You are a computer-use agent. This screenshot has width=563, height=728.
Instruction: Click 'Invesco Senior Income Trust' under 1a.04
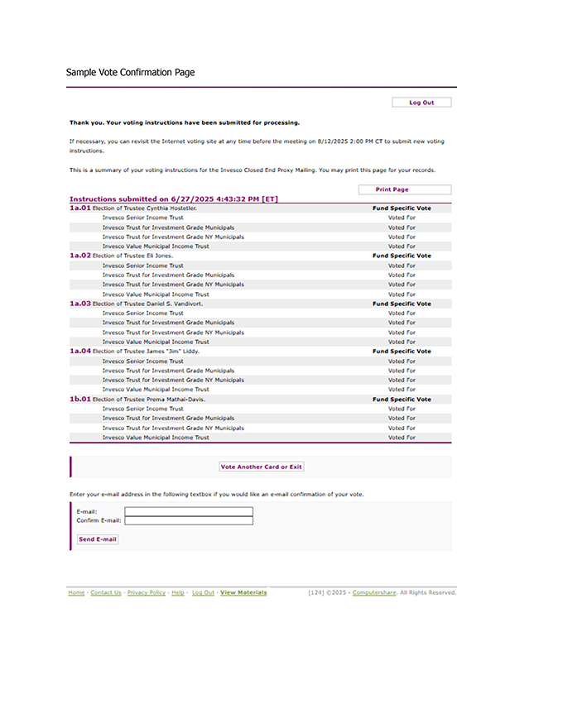click(143, 362)
